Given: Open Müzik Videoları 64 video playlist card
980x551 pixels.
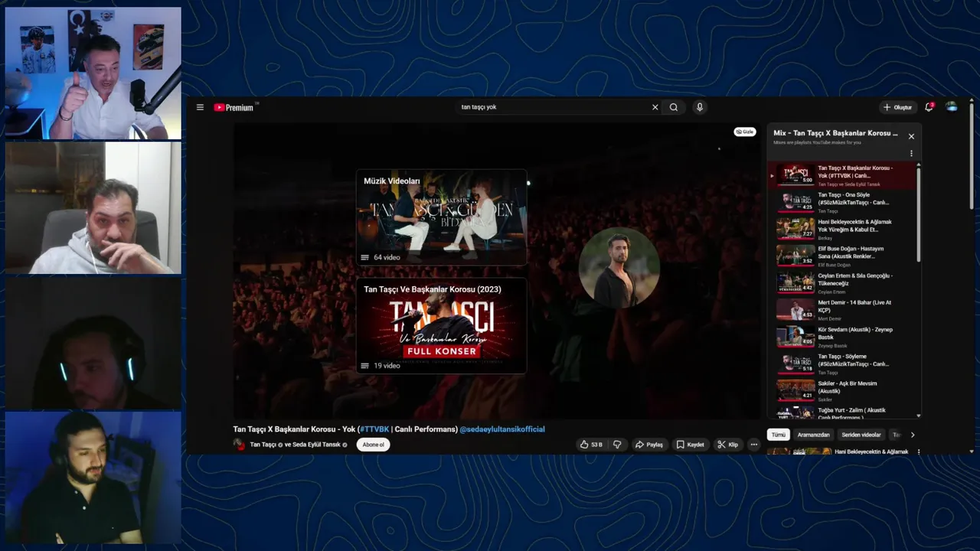Looking at the screenshot, I should 442,217.
